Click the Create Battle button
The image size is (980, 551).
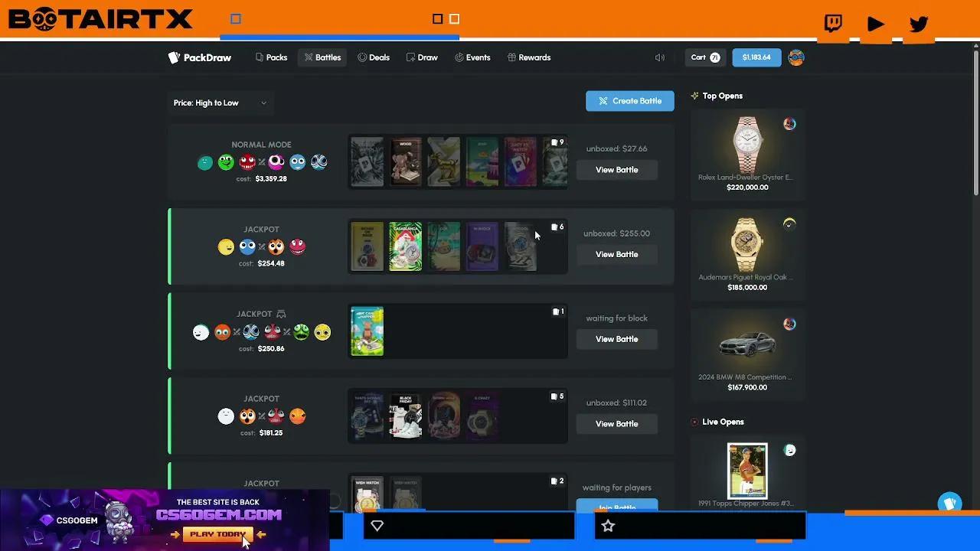point(630,101)
